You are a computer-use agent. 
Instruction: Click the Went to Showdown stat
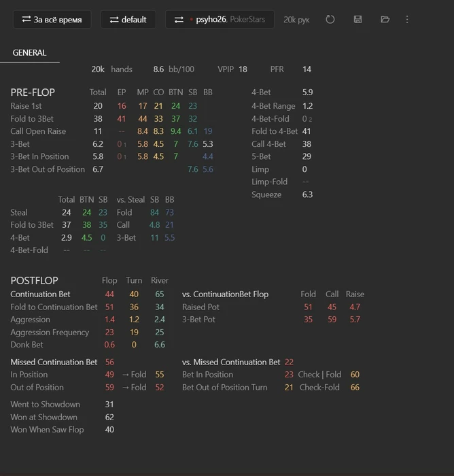coord(45,405)
